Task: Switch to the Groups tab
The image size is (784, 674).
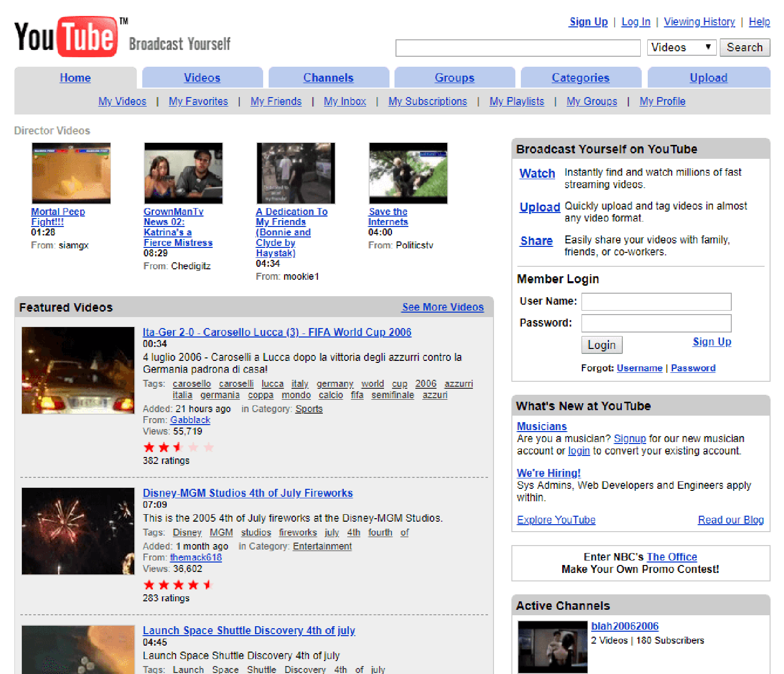Action: pyautogui.click(x=455, y=78)
